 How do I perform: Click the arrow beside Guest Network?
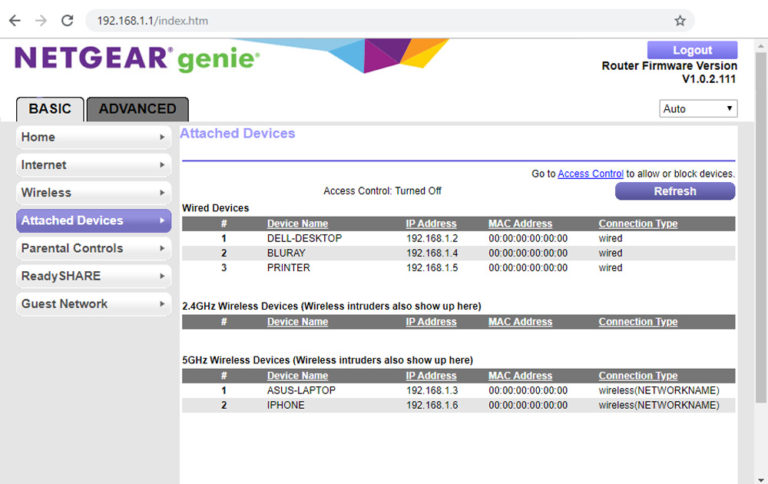click(162, 304)
